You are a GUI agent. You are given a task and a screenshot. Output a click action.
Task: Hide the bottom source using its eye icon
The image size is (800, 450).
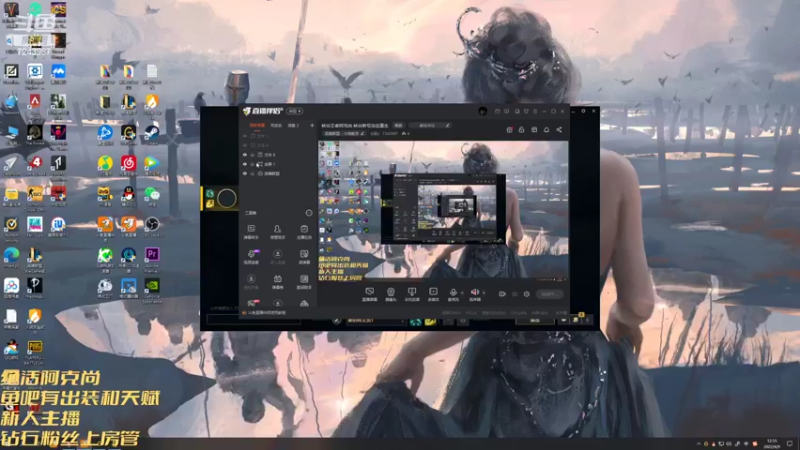pyautogui.click(x=245, y=173)
